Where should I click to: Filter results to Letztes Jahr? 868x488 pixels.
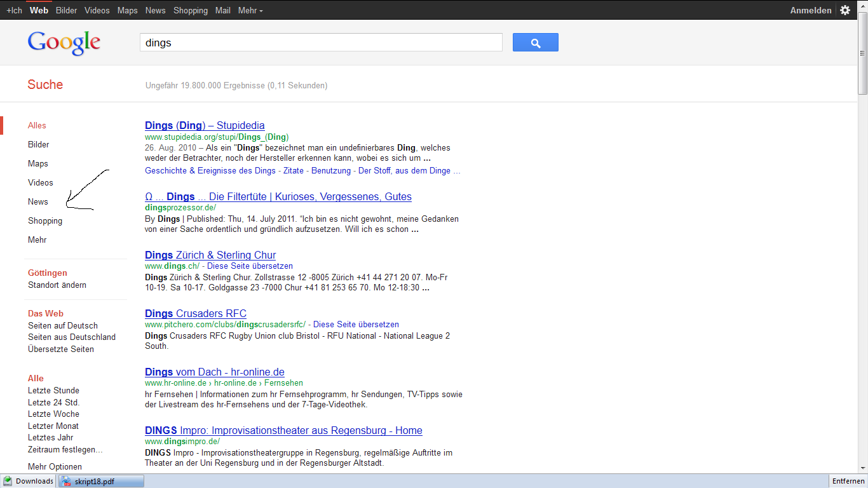[x=51, y=437]
